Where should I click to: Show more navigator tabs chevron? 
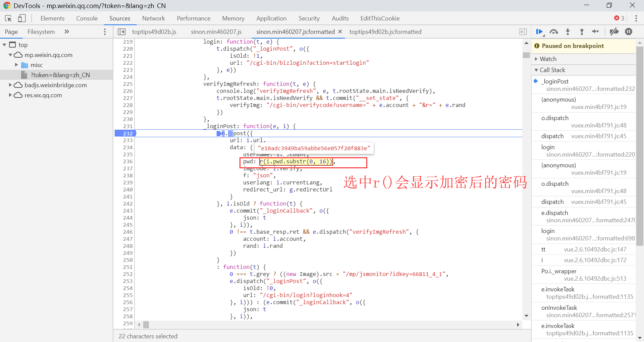[x=66, y=32]
